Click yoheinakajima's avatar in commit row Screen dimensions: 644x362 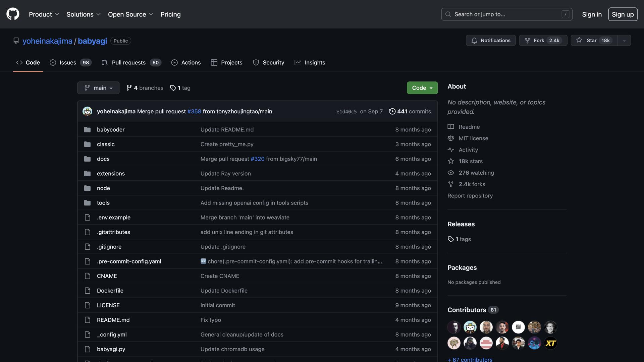click(x=87, y=111)
